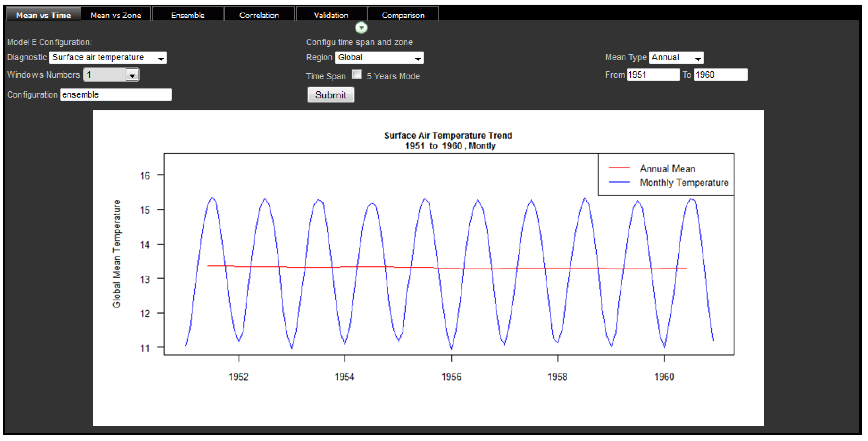
Task: Select the Mean vs Time tab
Action: pos(43,15)
